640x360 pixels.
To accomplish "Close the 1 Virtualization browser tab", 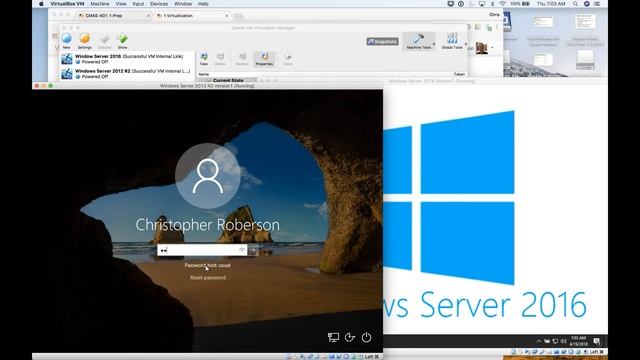I will click(x=227, y=16).
